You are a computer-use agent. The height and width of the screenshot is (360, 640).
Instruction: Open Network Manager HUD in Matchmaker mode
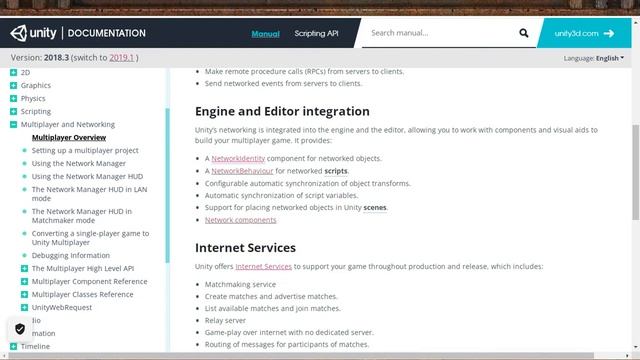82,216
